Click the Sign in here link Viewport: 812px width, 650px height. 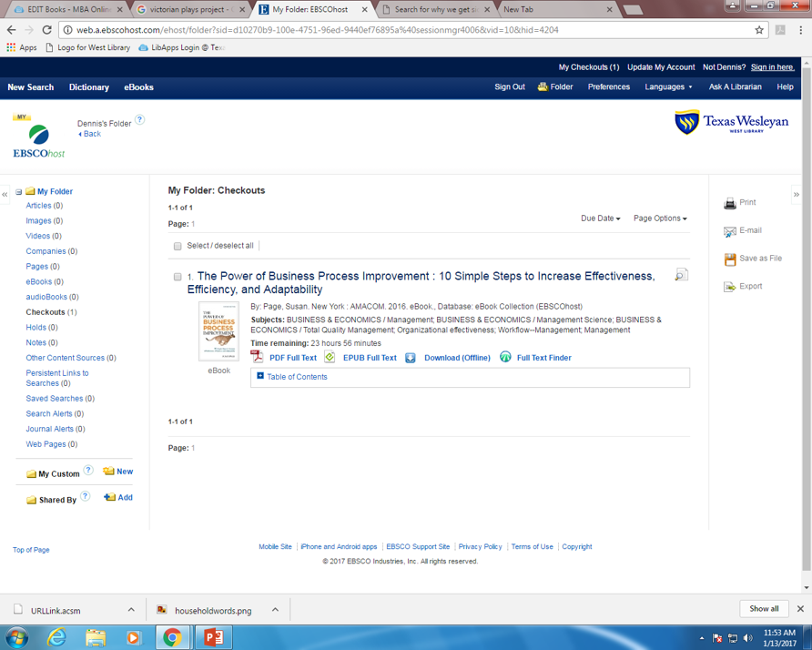(772, 67)
